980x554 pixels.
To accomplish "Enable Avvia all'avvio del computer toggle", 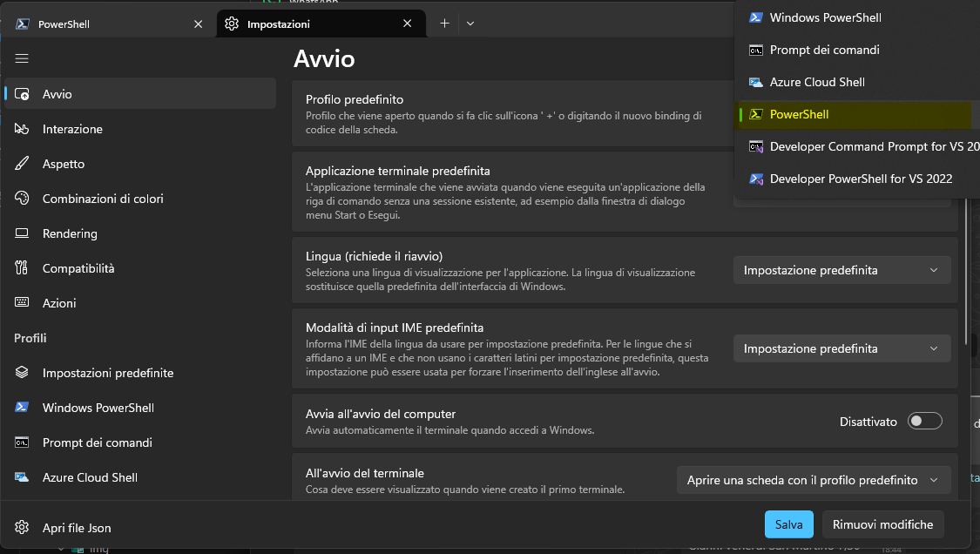I will pos(924,422).
